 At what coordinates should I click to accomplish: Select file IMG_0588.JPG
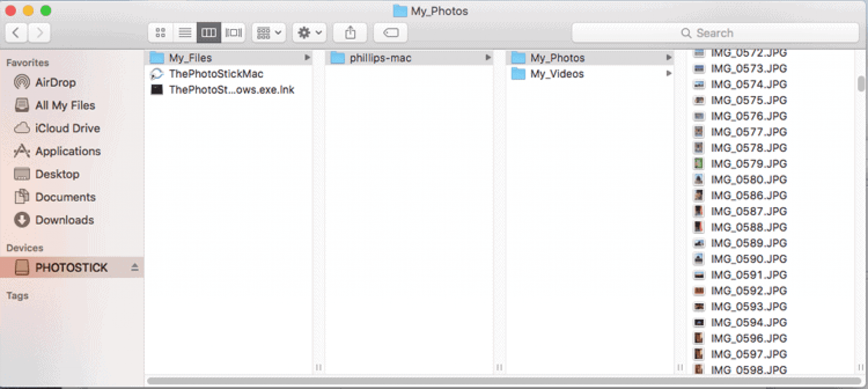[x=748, y=227]
